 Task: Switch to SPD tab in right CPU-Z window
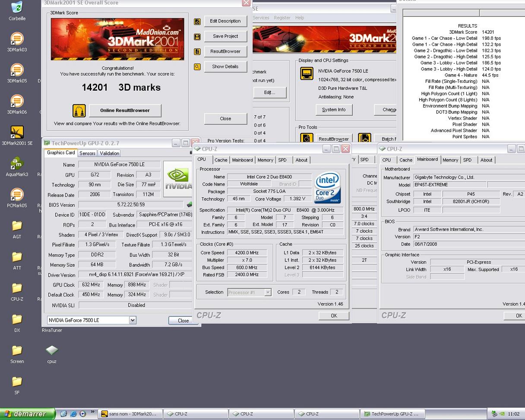467,160
